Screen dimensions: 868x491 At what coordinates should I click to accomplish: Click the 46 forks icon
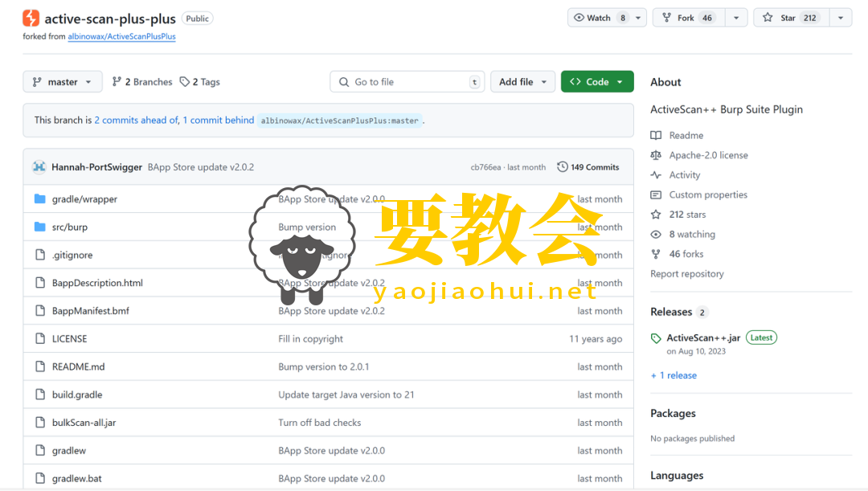click(656, 254)
